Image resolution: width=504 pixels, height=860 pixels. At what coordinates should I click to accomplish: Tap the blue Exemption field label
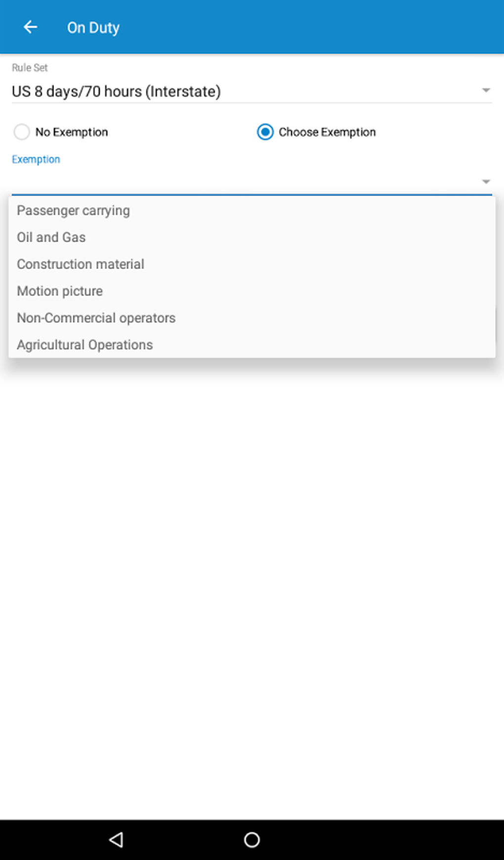pos(36,159)
